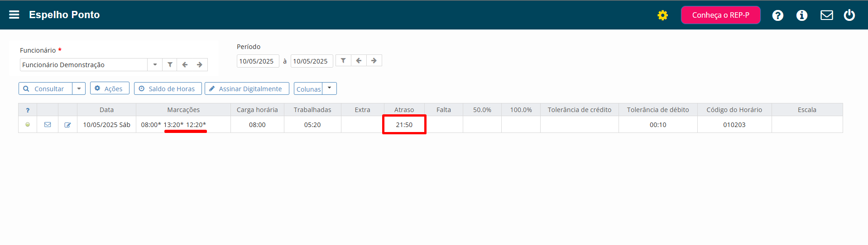
Task: Click the row envelope message icon
Action: click(48, 125)
